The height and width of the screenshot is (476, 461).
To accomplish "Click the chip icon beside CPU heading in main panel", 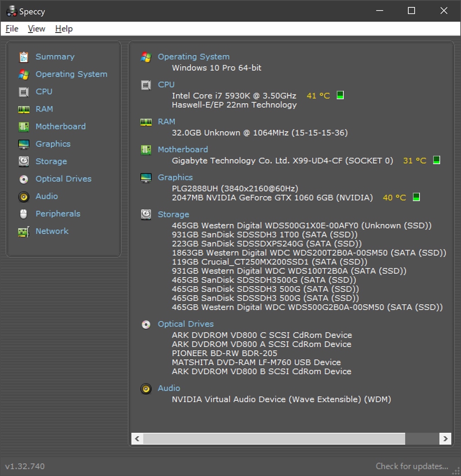I will [x=146, y=85].
